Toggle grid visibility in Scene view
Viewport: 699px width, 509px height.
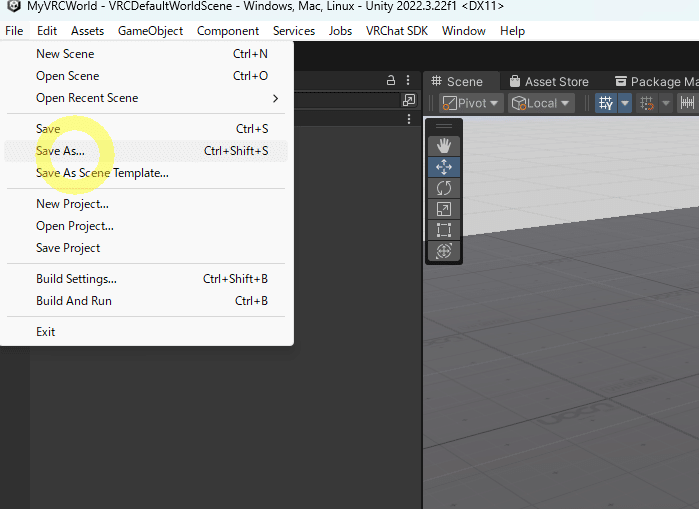(x=606, y=103)
